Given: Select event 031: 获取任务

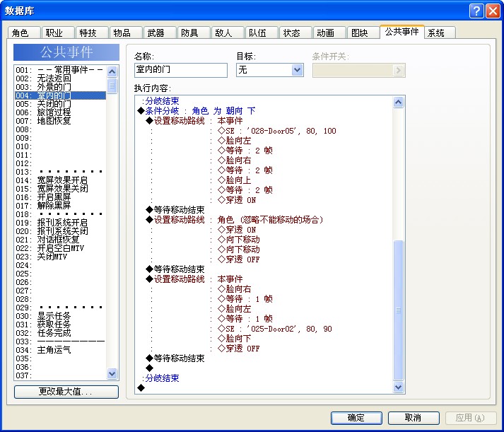Looking at the screenshot, I should (x=60, y=325).
